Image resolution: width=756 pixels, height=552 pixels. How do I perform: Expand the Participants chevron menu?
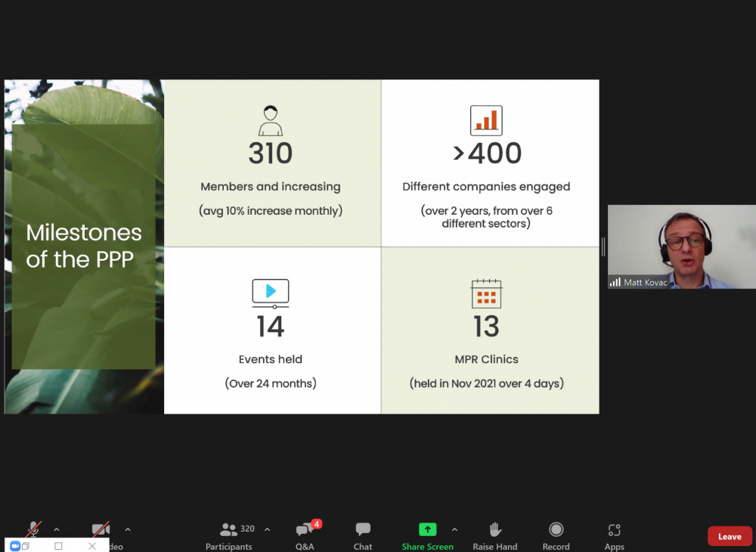point(267,529)
